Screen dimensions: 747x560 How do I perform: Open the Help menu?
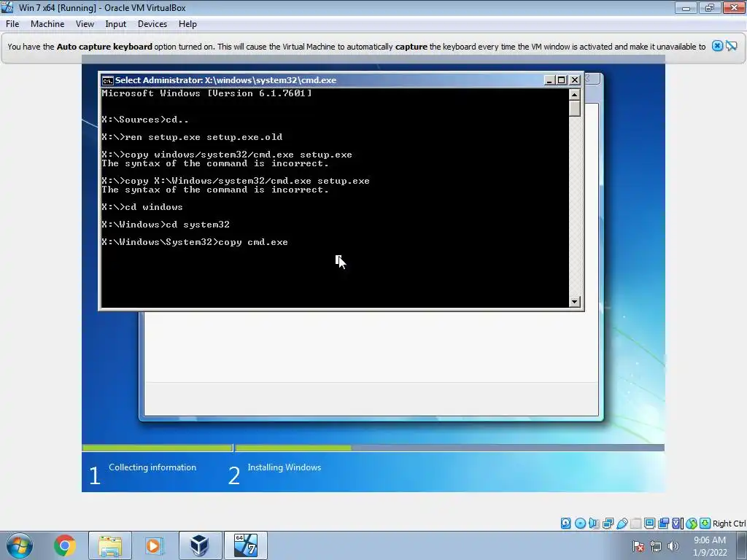187,24
